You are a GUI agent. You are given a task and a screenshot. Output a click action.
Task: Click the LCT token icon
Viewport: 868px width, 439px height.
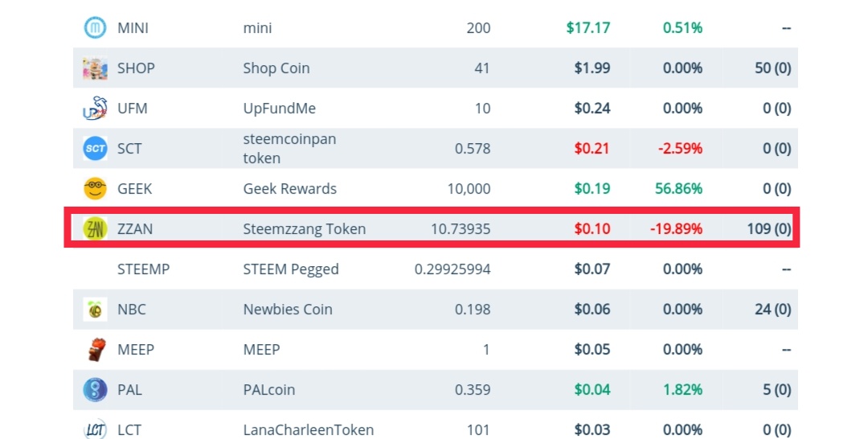pyautogui.click(x=95, y=429)
